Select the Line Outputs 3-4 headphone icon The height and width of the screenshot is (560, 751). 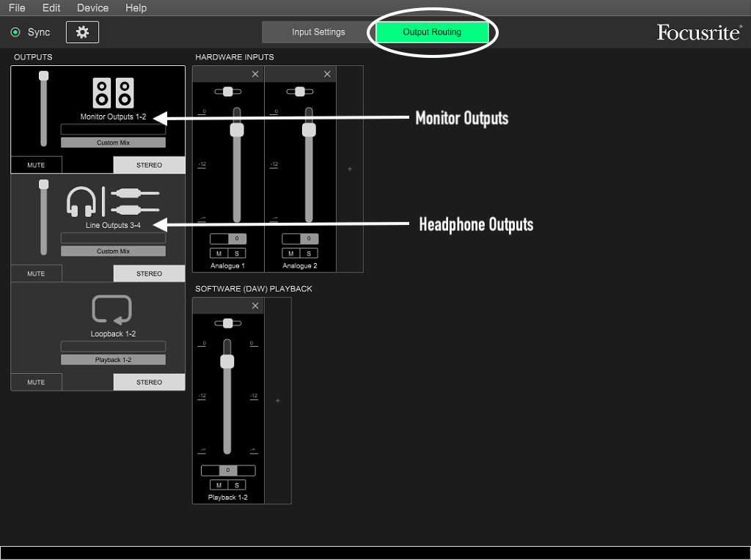coord(81,201)
